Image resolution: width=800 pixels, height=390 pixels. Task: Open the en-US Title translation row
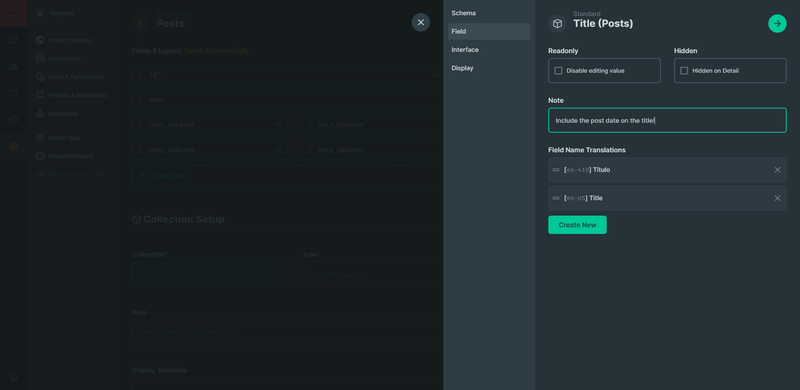(667, 198)
